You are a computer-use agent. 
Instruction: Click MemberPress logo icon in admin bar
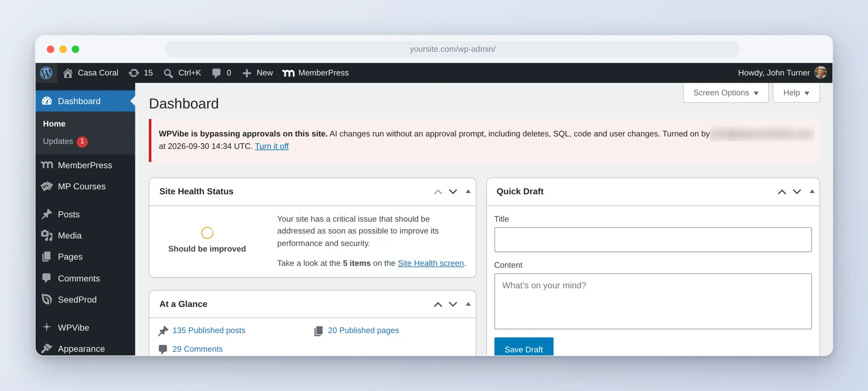[288, 73]
